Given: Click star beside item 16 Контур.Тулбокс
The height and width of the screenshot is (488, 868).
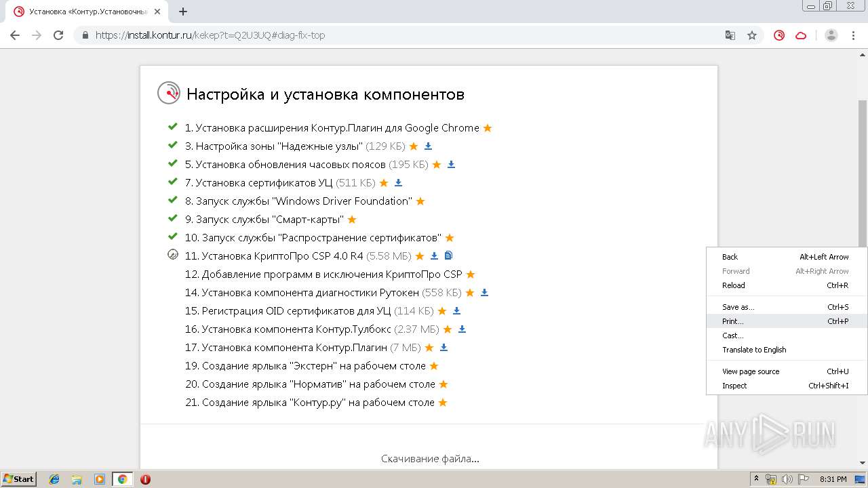Looking at the screenshot, I should 448,329.
